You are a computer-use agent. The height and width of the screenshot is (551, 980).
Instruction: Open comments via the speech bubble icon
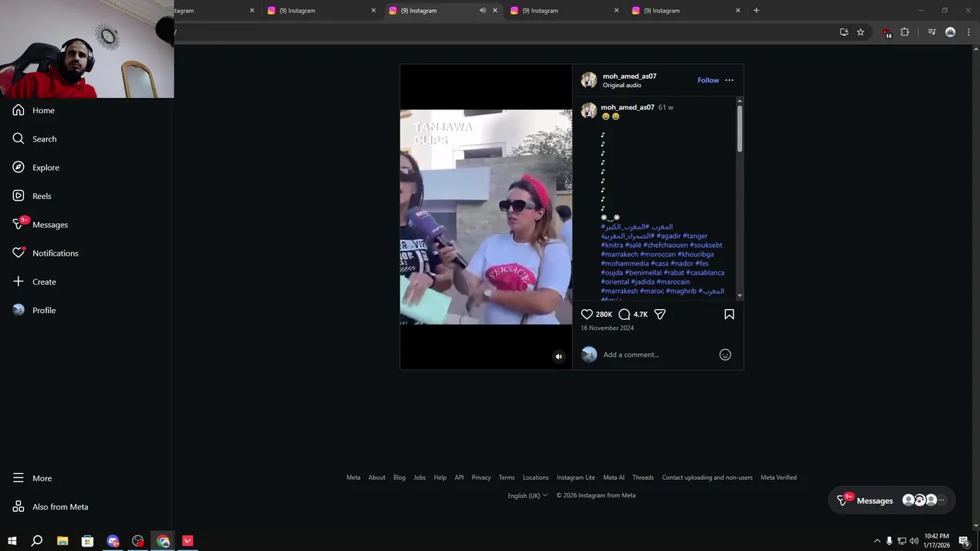tap(624, 315)
